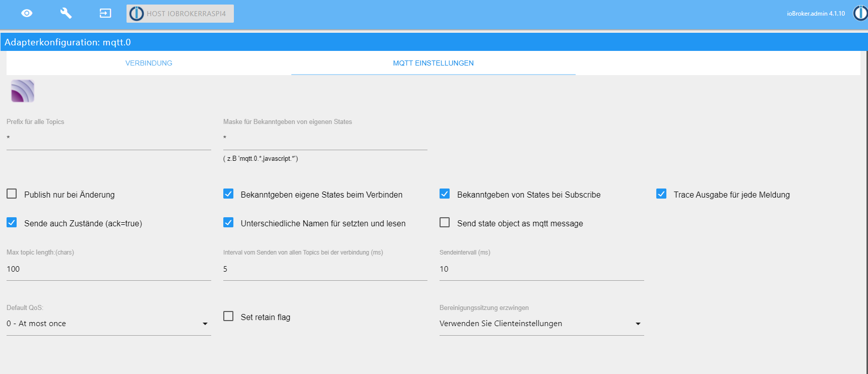
Task: Edit the Max topic length field
Action: (109, 269)
